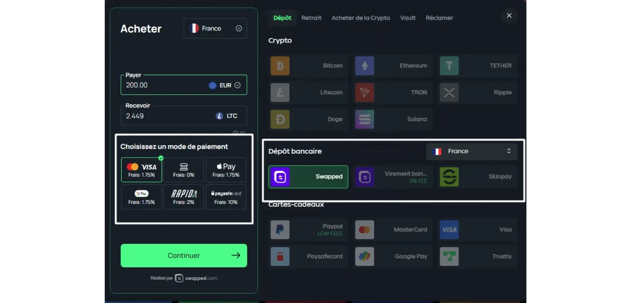Choose the Ethereum deposit option
644x303 pixels.
pyautogui.click(x=393, y=66)
